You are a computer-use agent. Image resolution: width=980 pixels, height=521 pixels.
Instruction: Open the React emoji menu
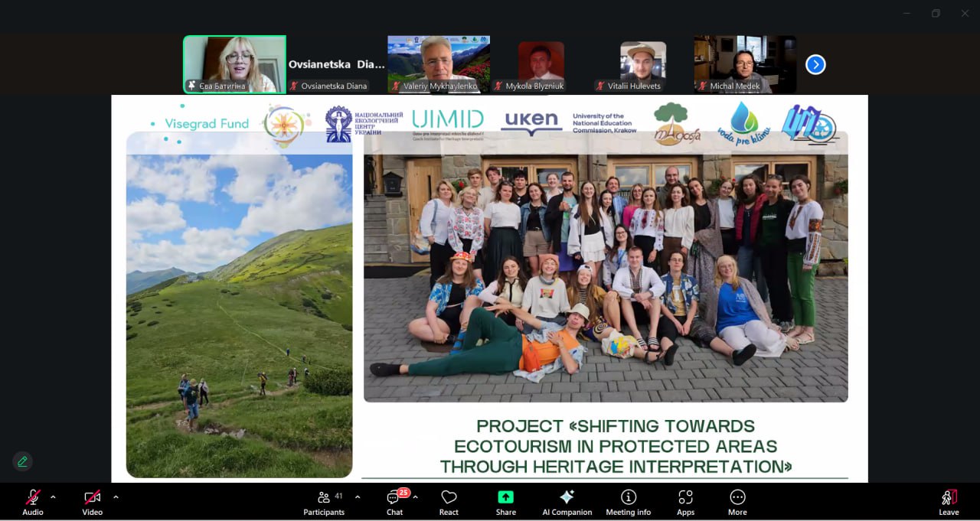449,501
